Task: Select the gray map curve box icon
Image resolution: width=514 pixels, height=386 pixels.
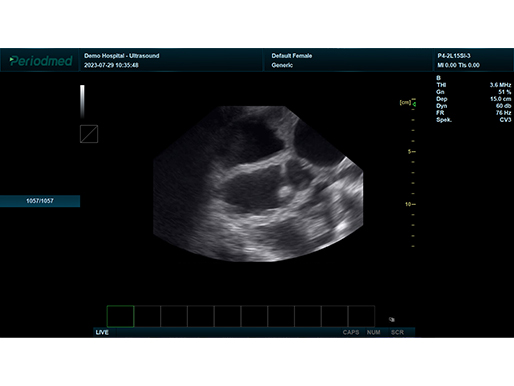Action: pyautogui.click(x=89, y=134)
